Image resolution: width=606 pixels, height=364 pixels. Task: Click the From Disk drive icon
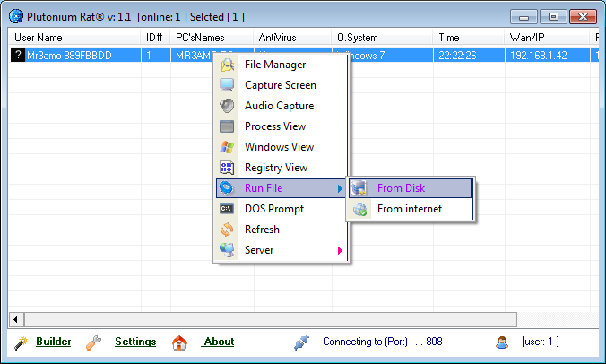359,188
